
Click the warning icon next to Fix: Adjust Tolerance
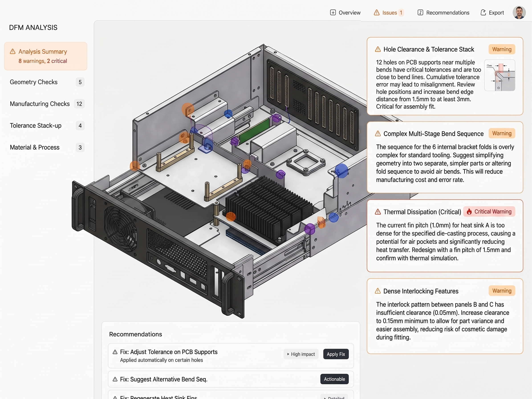(115, 352)
